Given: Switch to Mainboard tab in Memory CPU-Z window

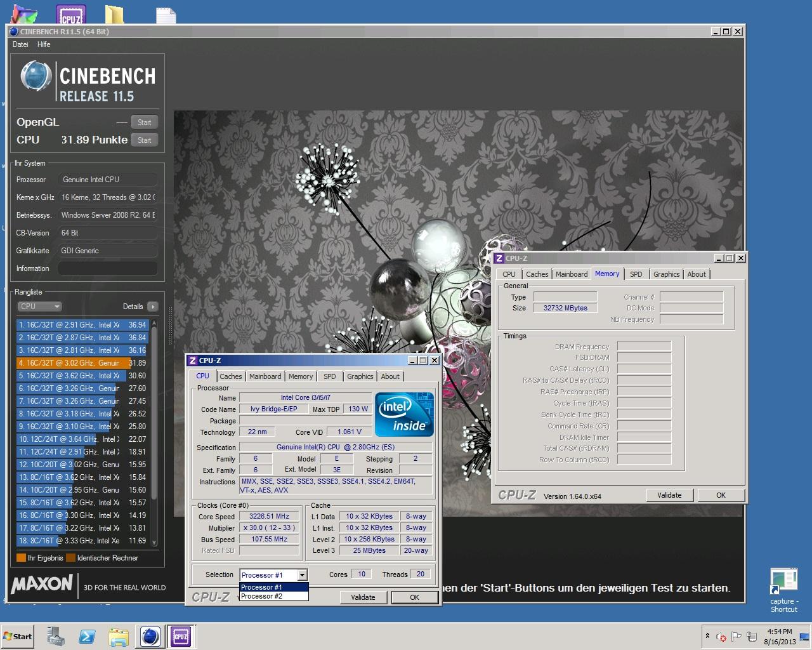Looking at the screenshot, I should click(572, 274).
